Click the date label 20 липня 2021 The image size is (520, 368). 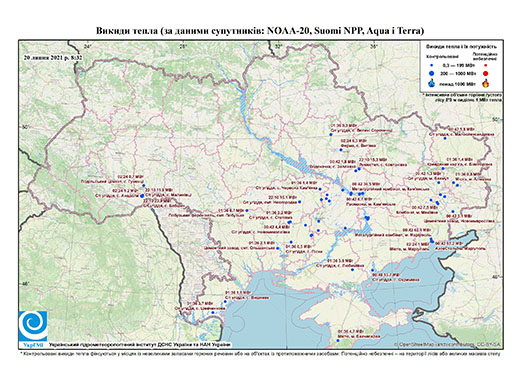(x=53, y=57)
